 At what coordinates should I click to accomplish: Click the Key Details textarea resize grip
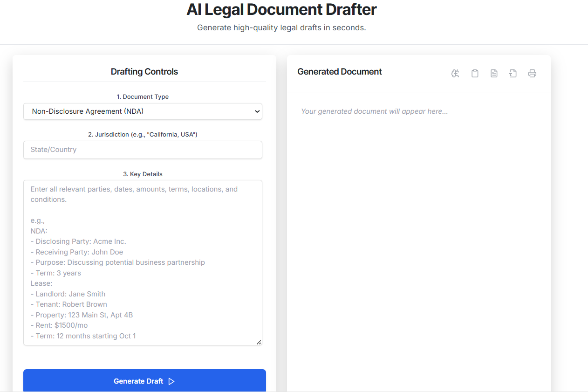[x=259, y=342]
